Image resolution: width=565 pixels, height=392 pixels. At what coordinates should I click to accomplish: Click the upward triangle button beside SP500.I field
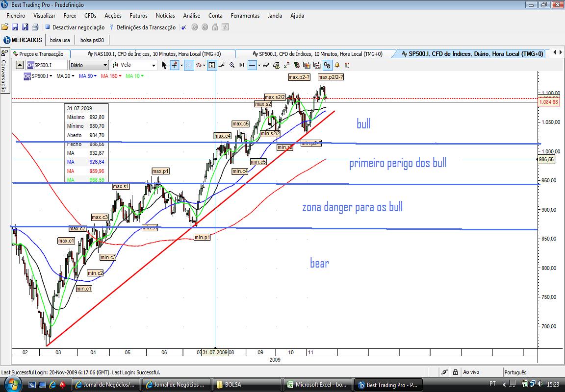[x=20, y=65]
